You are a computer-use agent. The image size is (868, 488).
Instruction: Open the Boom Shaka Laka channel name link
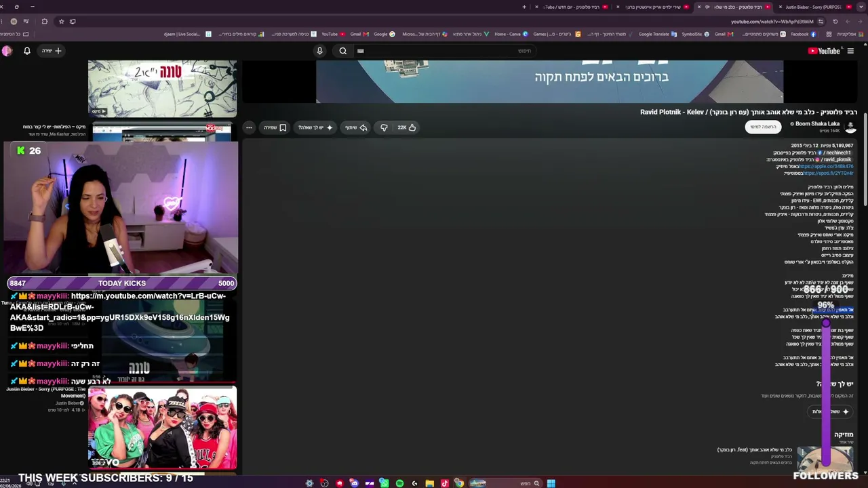pos(817,124)
